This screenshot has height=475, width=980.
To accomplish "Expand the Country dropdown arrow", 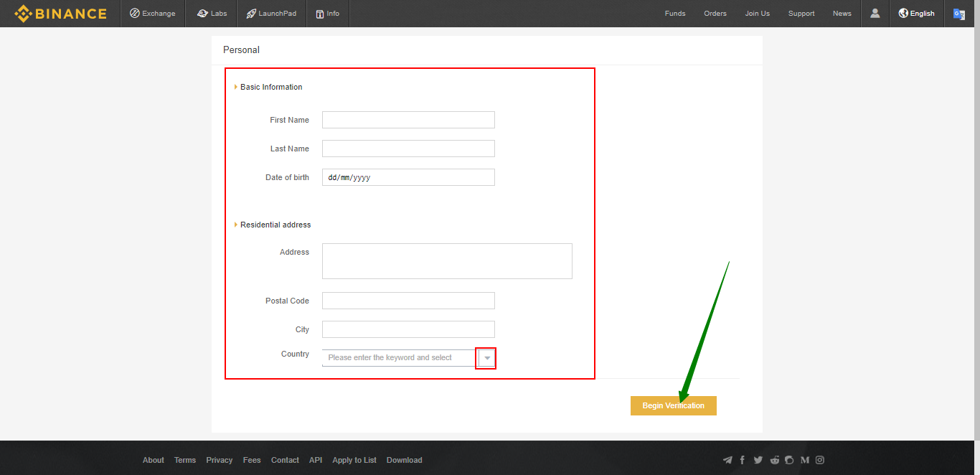I will click(487, 357).
